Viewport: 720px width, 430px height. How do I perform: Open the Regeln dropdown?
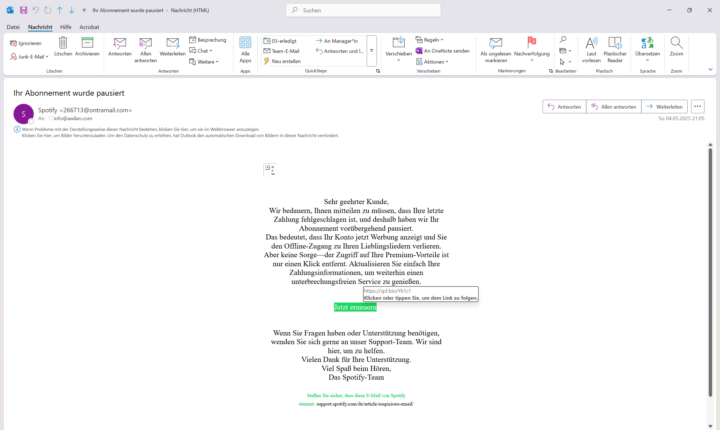click(430, 40)
